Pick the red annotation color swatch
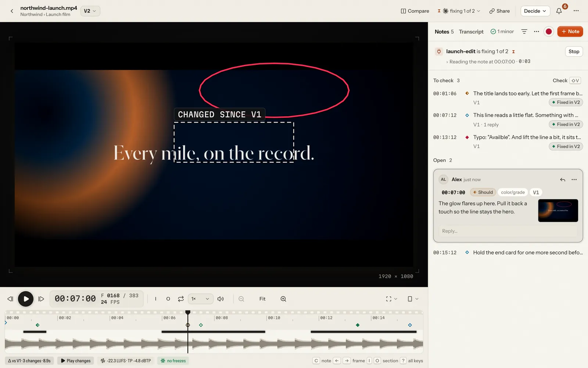The height and width of the screenshot is (368, 588). 549,32
